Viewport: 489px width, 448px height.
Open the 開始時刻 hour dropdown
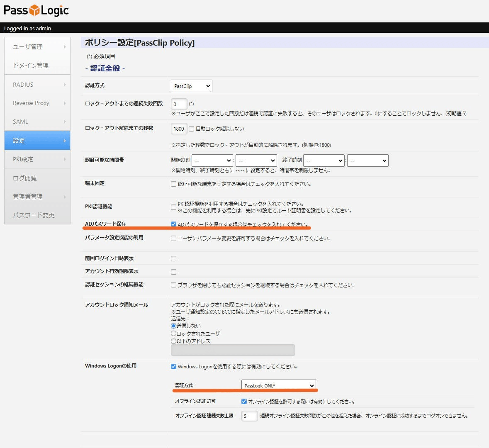[x=212, y=161]
